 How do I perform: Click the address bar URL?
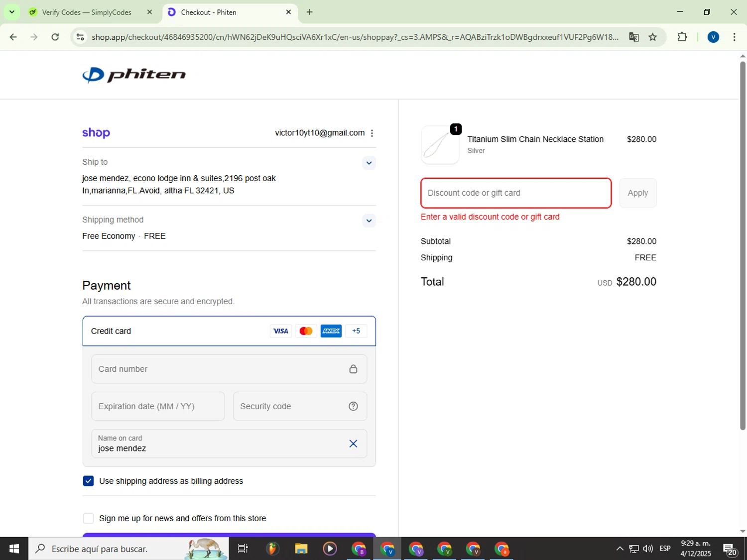pos(355,37)
